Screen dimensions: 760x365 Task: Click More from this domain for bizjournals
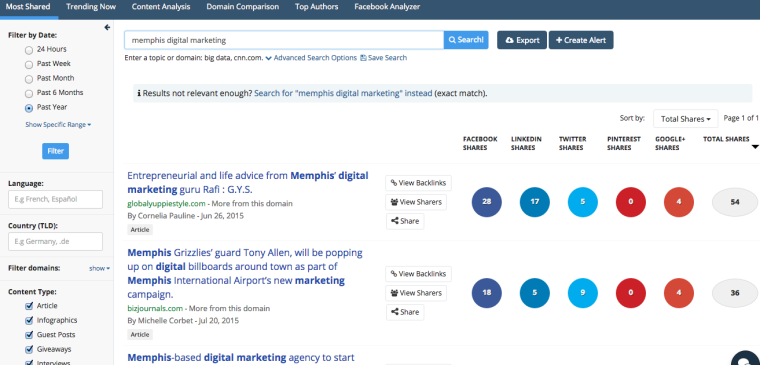tap(229, 308)
